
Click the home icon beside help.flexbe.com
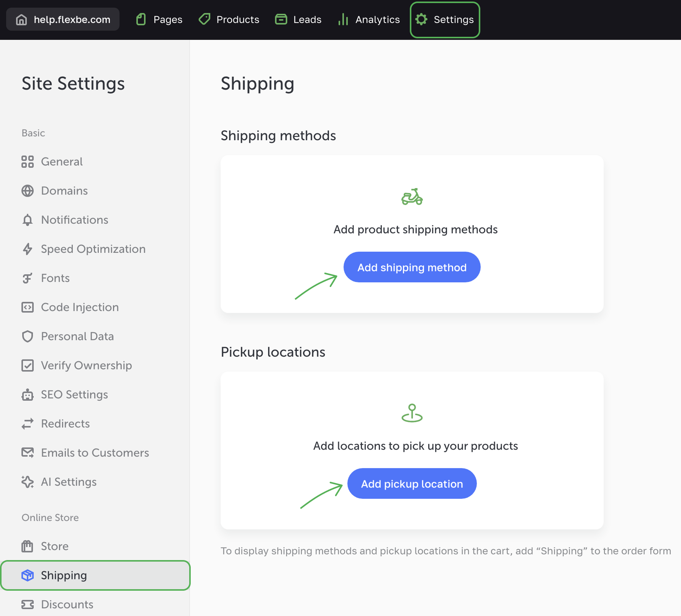(x=21, y=20)
